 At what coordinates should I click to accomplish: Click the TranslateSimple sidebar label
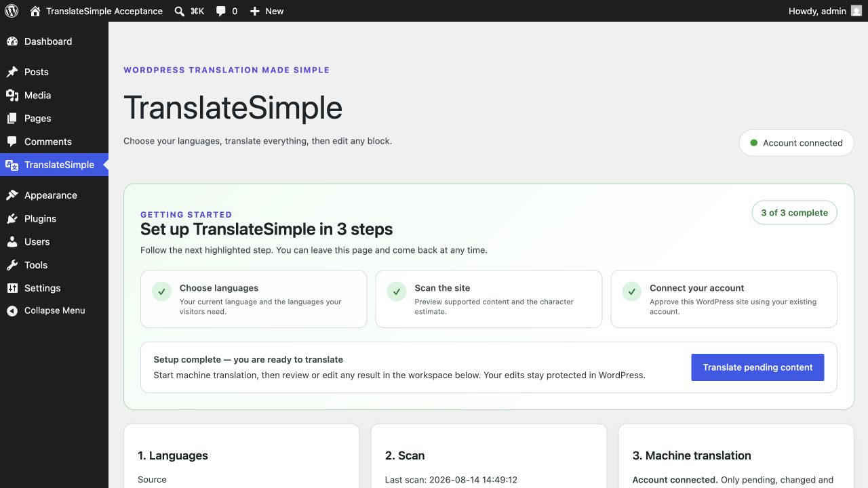60,165
